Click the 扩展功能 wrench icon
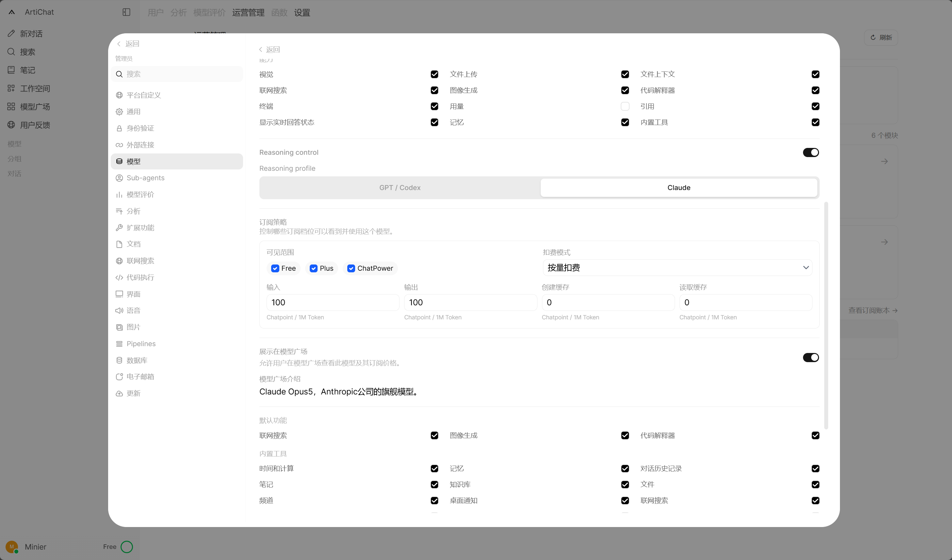 pyautogui.click(x=119, y=228)
